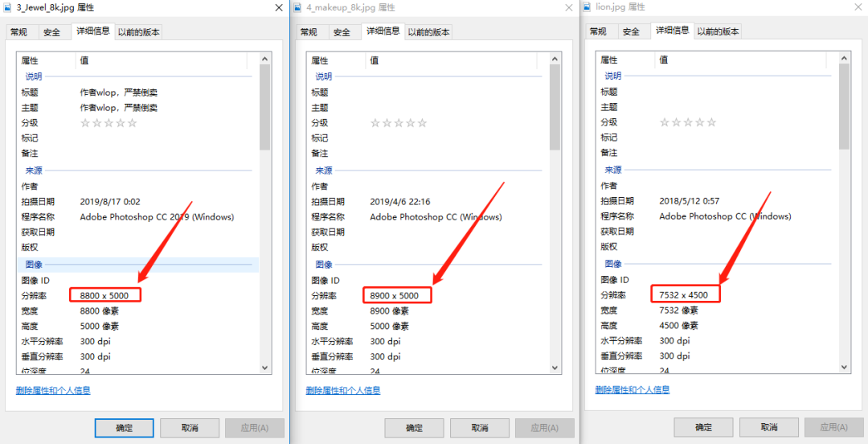Click 版权 row in 4_makeup_8k.jpg window
This screenshot has width=868, height=444.
point(427,247)
